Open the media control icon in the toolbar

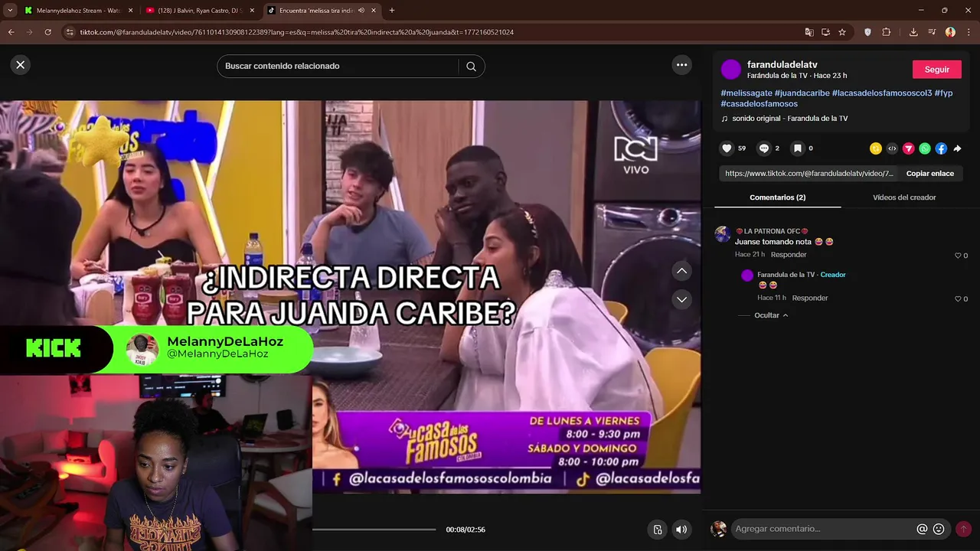(x=932, y=32)
